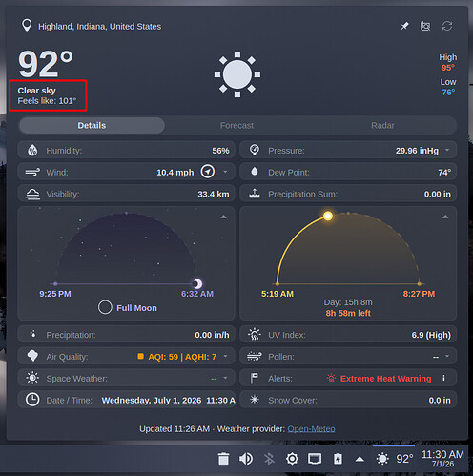This screenshot has width=473, height=476.
Task: Click the date/time clock icon
Action: [32, 400]
